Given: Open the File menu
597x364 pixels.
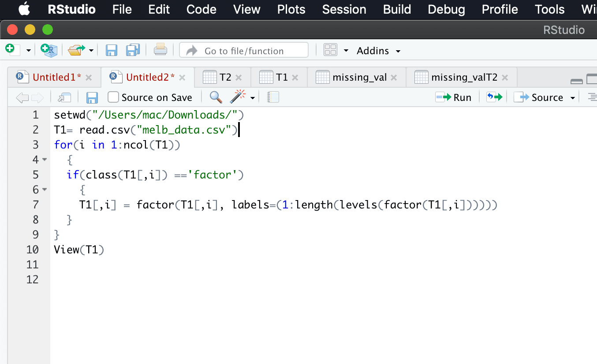Looking at the screenshot, I should point(122,9).
